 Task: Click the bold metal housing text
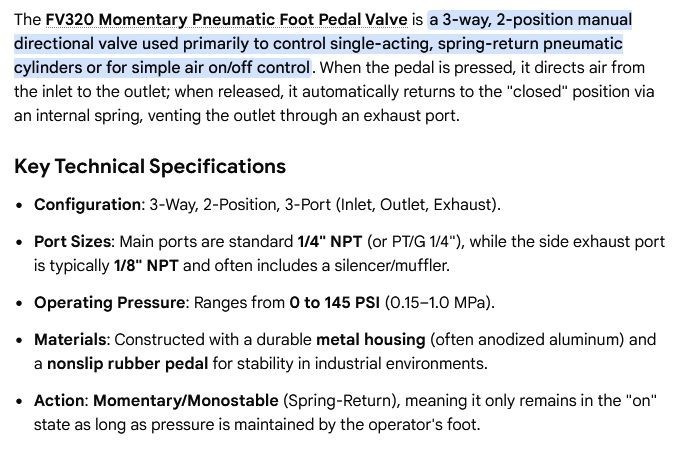pos(371,340)
